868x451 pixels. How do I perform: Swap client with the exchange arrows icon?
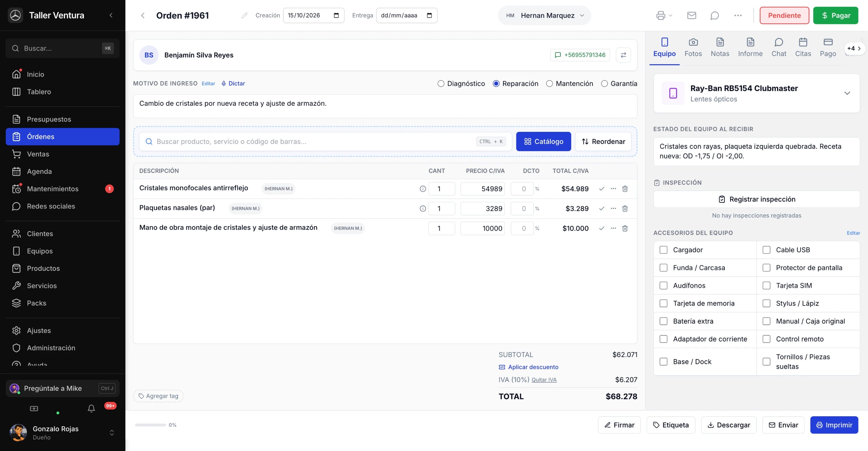tap(623, 55)
